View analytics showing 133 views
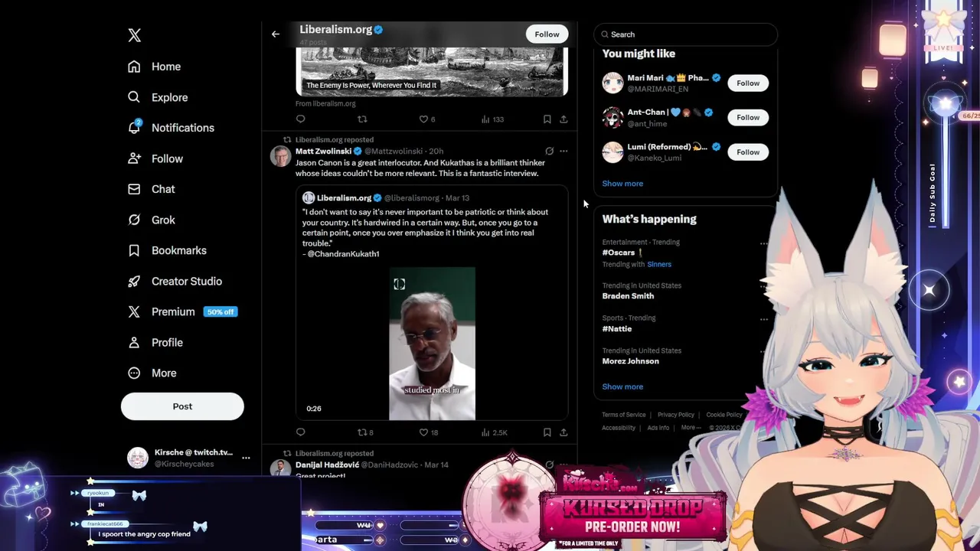Viewport: 980px width, 551px height. click(492, 119)
